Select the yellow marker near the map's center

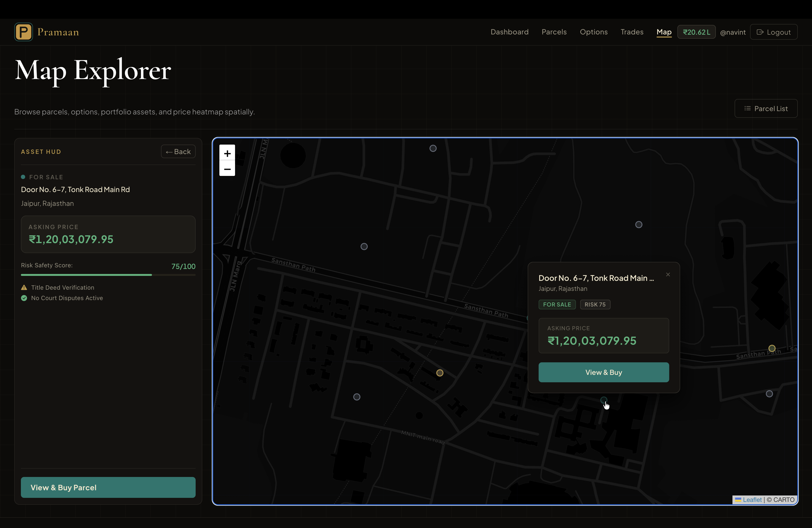pos(440,373)
